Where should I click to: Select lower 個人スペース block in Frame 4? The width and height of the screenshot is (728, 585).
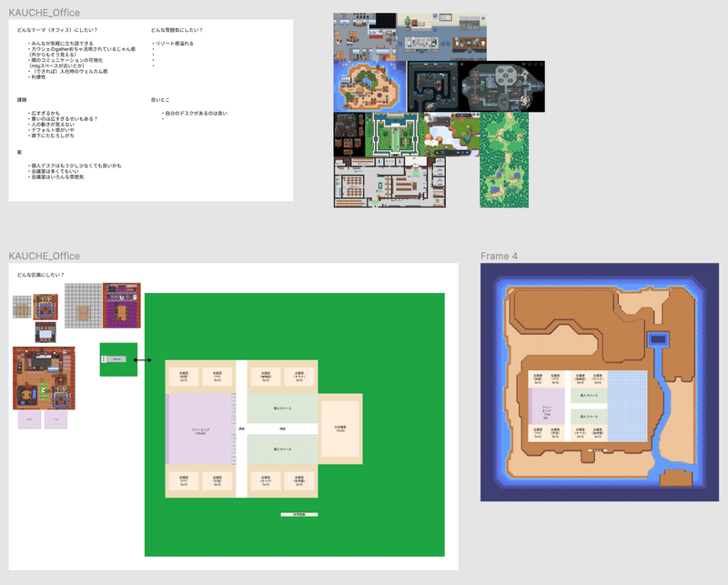click(589, 417)
